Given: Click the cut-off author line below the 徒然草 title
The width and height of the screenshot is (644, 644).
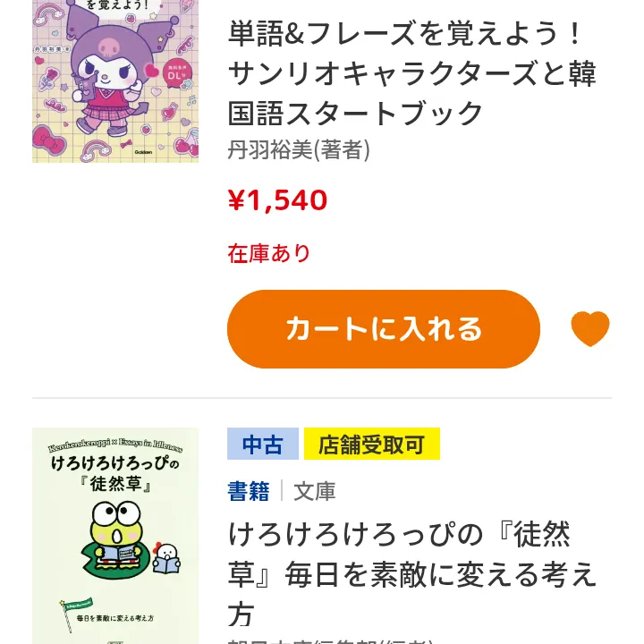Looking at the screenshot, I should point(331,639).
